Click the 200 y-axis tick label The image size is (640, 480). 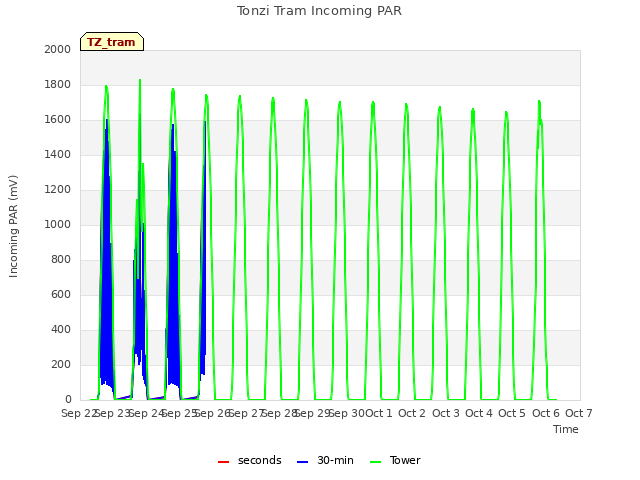61,364
